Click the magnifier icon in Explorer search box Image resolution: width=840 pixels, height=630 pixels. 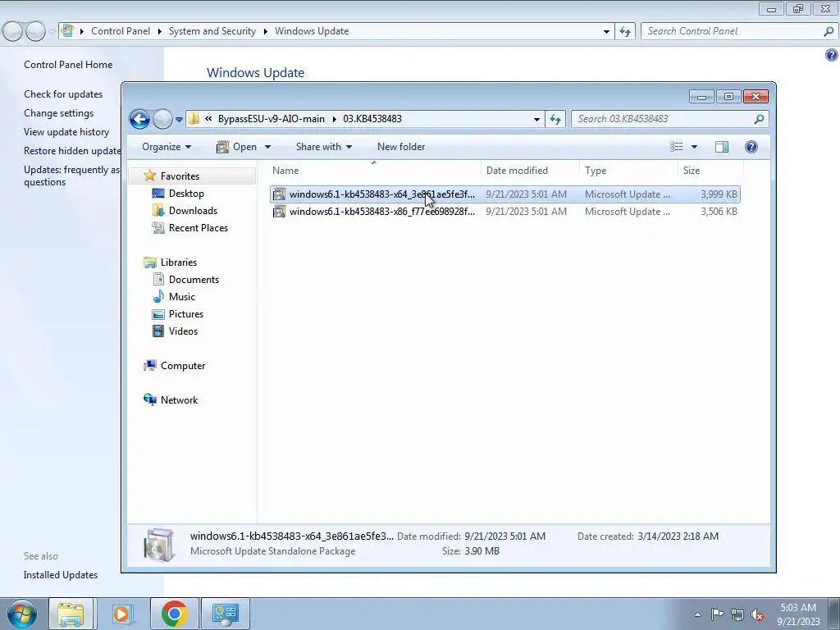[x=759, y=119]
